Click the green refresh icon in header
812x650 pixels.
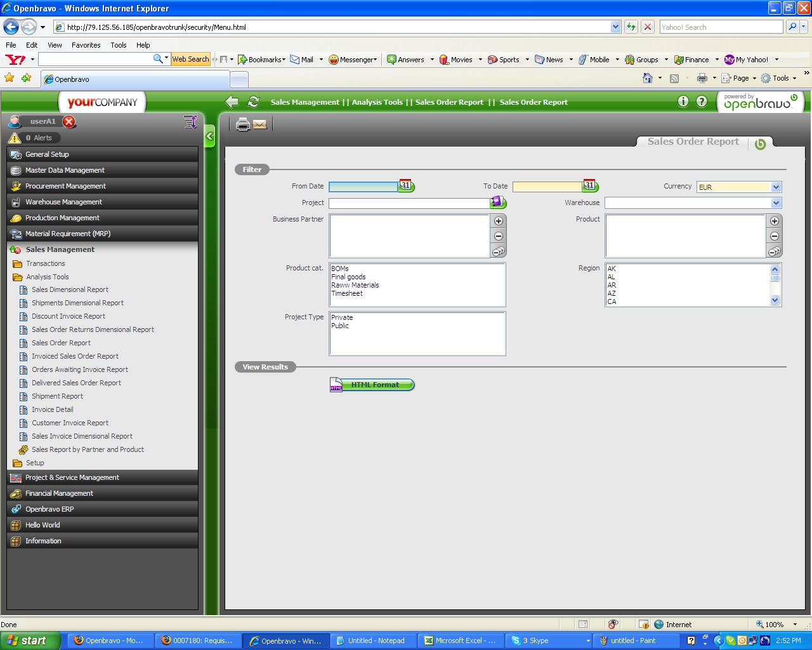point(254,102)
